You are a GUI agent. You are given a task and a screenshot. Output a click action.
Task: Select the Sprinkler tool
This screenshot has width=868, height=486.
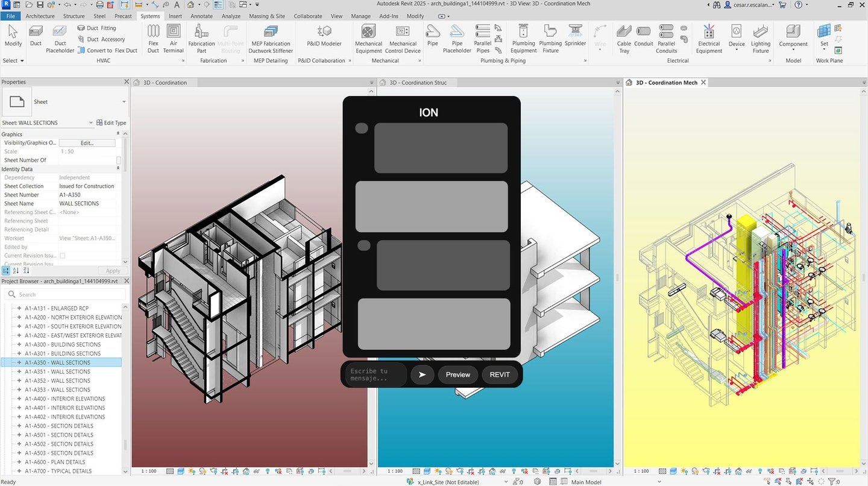575,36
